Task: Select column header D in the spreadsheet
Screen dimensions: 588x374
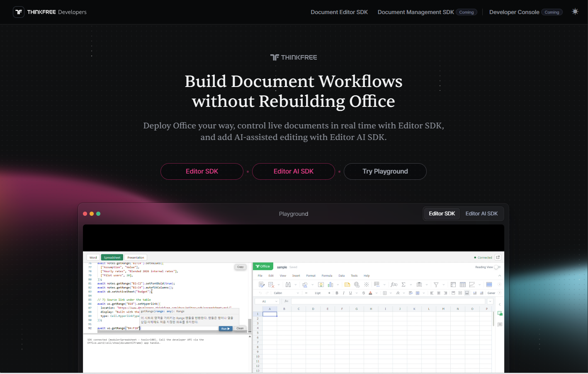Action: (x=313, y=309)
